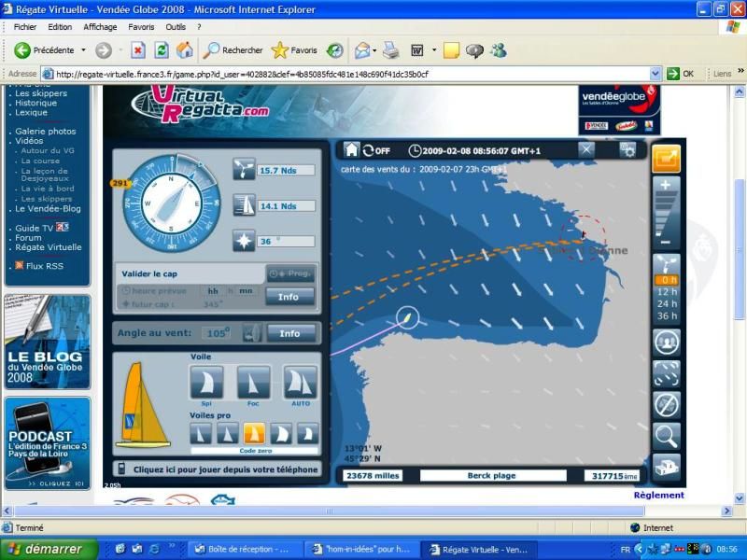Click the wind speed turbine icon
The width and height of the screenshot is (747, 560).
tap(244, 169)
